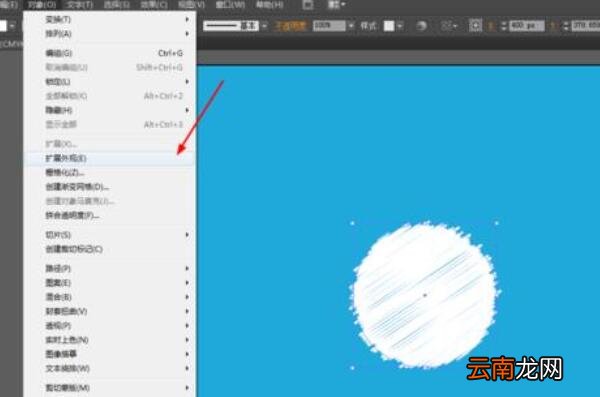Choose 栅格化(Z)... menu entry
Image resolution: width=600 pixels, height=397 pixels.
click(x=110, y=172)
